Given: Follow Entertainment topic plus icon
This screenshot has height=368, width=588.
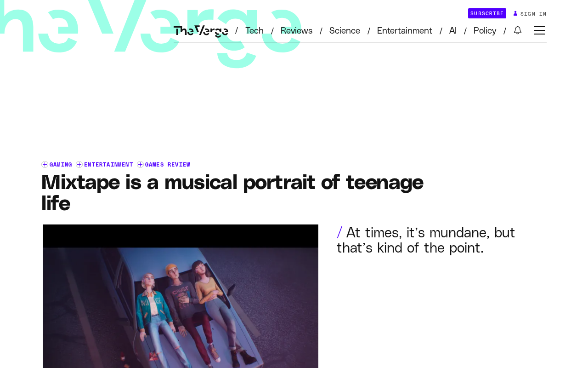Looking at the screenshot, I should click(79, 165).
